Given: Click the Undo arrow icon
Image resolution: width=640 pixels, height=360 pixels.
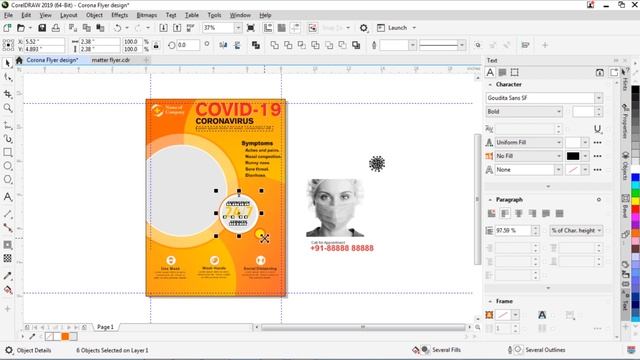Looking at the screenshot, I should [118, 28].
